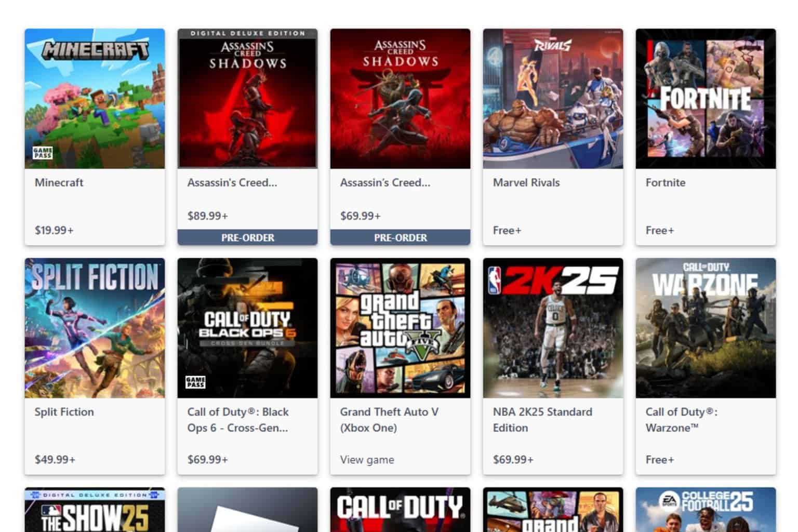Open the Call of Duty Warzone cover
Screen dimensions: 798x532
(706, 328)
